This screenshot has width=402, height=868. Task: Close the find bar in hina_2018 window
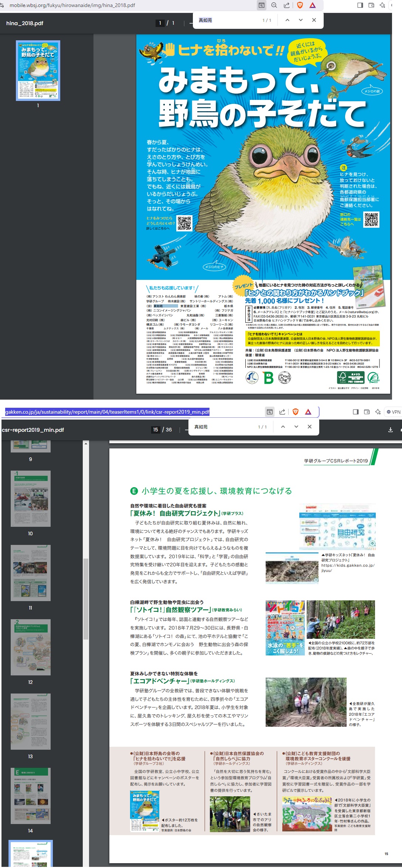coord(314,20)
